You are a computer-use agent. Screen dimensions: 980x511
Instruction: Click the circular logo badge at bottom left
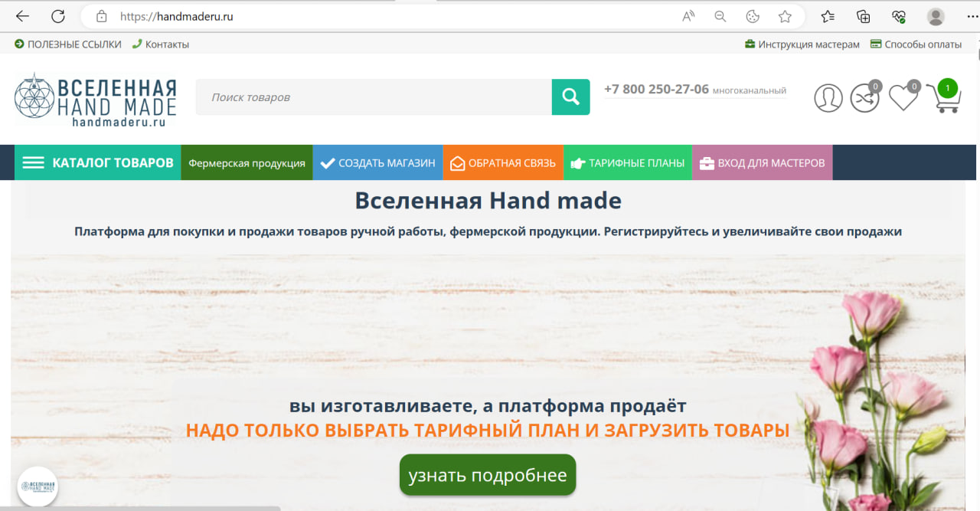coord(38,486)
